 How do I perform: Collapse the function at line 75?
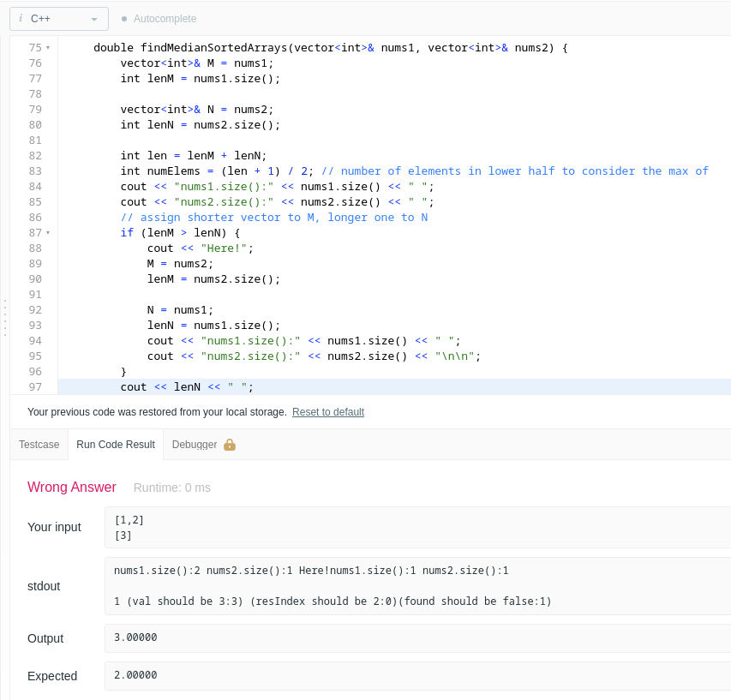(x=48, y=48)
